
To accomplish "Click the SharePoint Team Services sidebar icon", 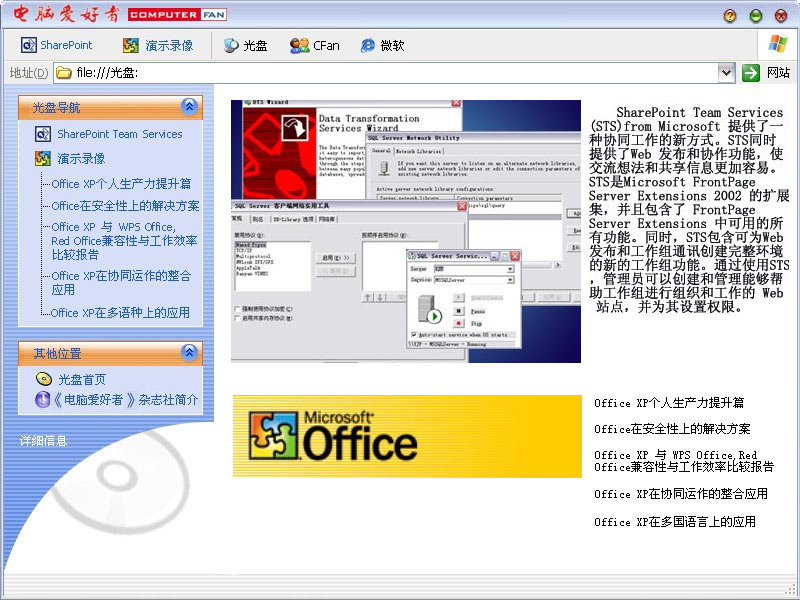I will pos(43,134).
